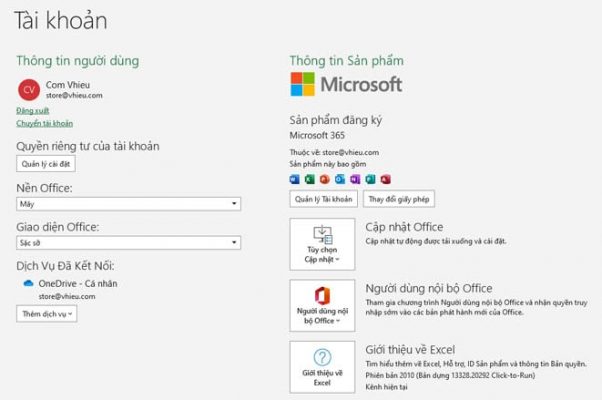Click the Outlook app icon
The width and height of the screenshot is (602, 400).
340,179
